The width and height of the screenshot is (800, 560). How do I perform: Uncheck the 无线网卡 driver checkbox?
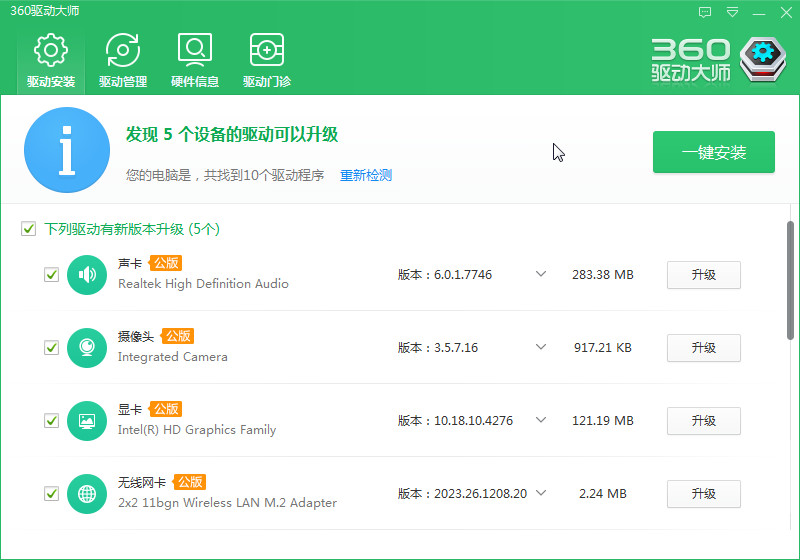pos(52,494)
